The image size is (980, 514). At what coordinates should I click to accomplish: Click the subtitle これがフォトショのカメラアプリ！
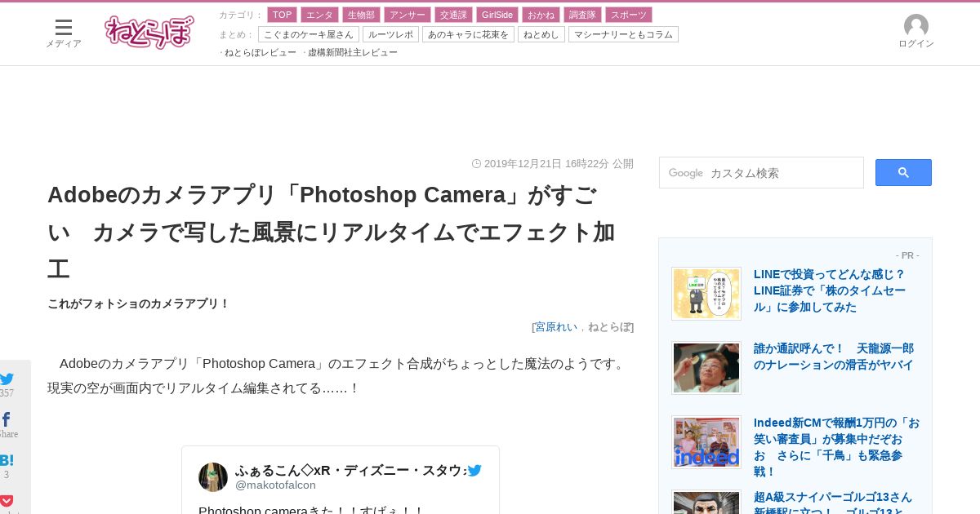coord(139,304)
